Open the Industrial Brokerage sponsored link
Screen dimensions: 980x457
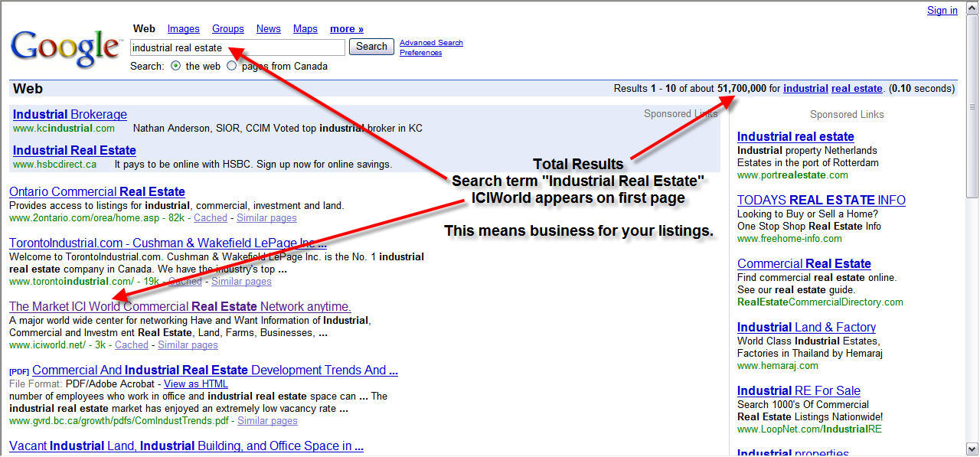pyautogui.click(x=70, y=115)
